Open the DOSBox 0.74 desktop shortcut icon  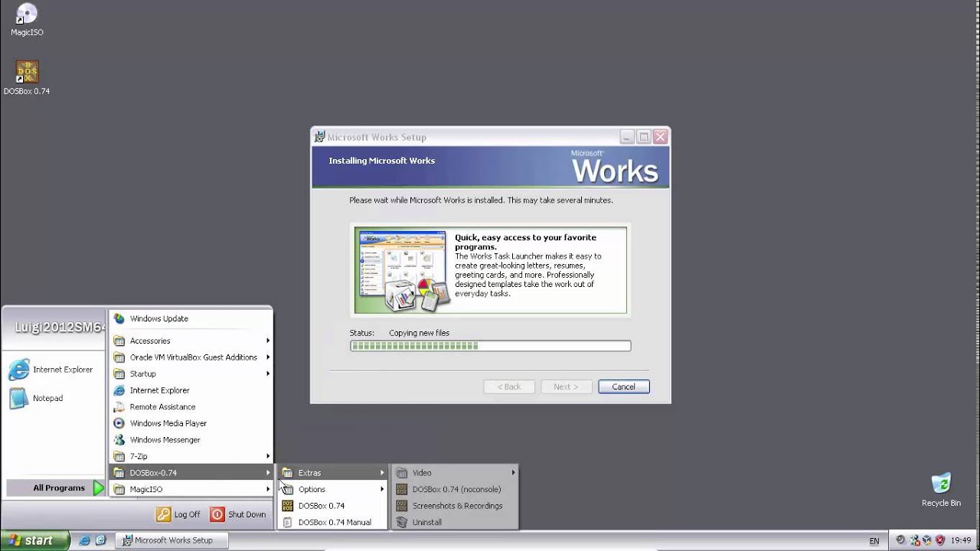click(x=27, y=73)
